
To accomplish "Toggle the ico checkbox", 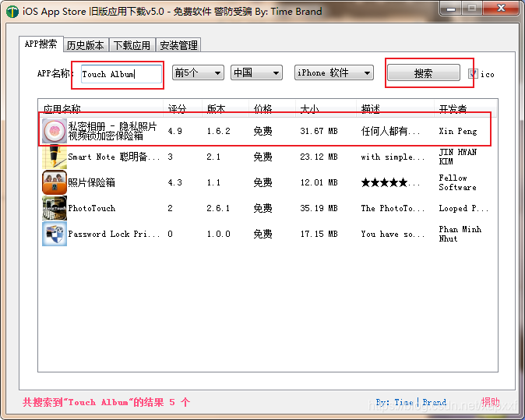I will (x=473, y=74).
